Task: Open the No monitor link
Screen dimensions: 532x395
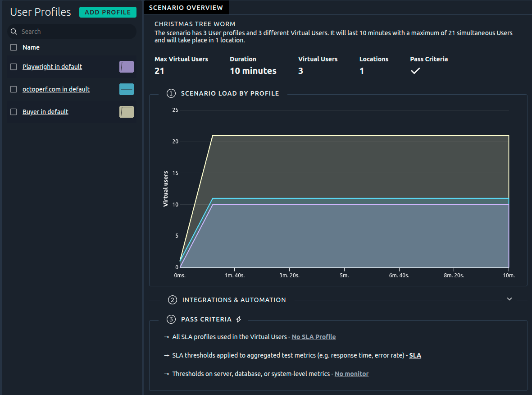Action: [x=351, y=374]
